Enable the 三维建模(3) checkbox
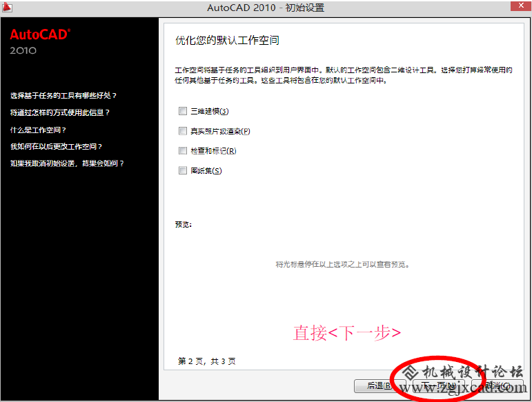This screenshot has height=402, width=532. [x=183, y=111]
